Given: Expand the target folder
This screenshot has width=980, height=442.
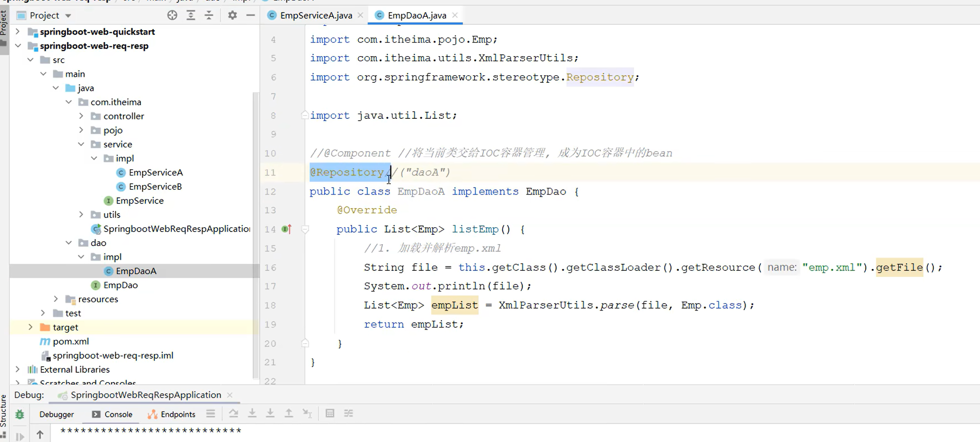Looking at the screenshot, I should tap(30, 327).
